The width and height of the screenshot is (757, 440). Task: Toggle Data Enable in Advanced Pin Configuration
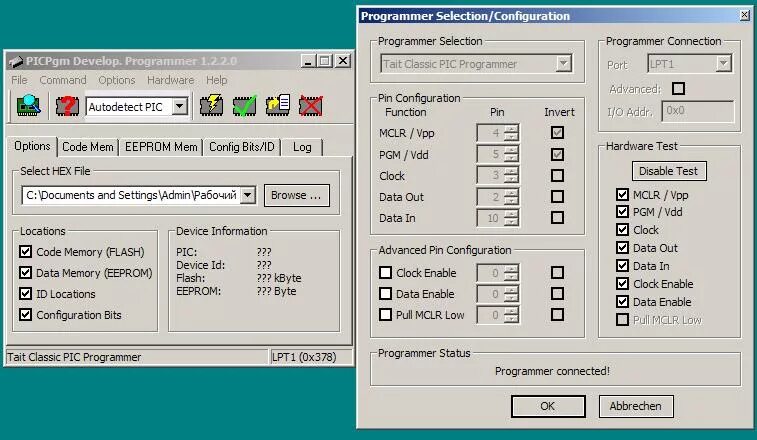pos(385,294)
